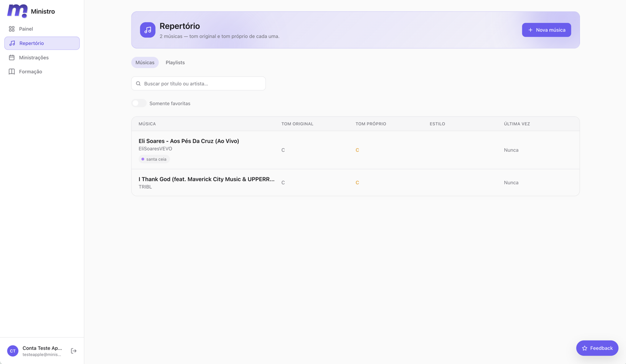Click the orange C key for I Thank God
The image size is (626, 364).
click(358, 183)
